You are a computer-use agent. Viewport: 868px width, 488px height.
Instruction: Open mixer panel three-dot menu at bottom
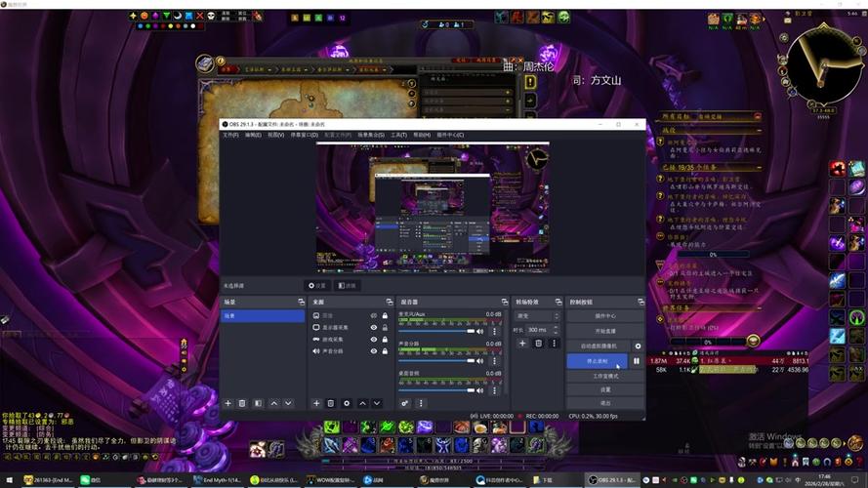(x=421, y=403)
